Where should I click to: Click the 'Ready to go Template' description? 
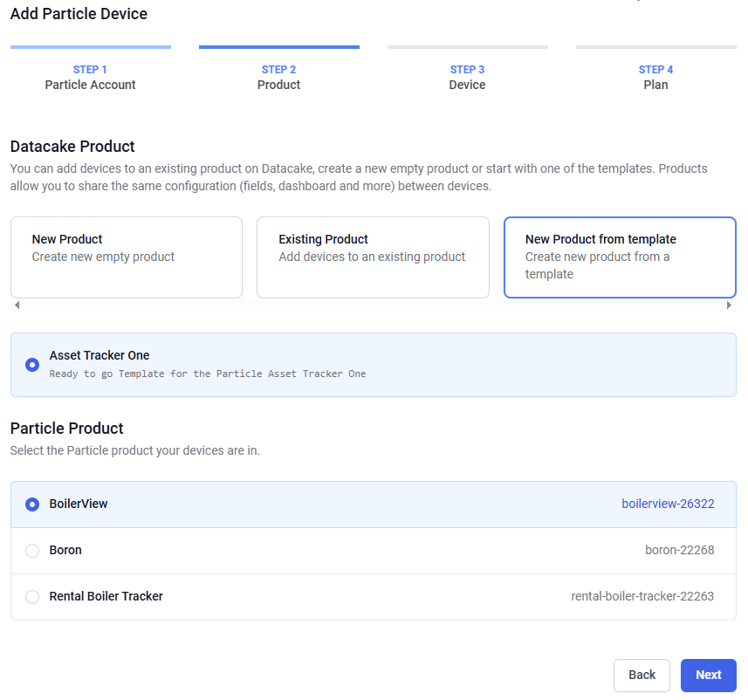pyautogui.click(x=208, y=374)
